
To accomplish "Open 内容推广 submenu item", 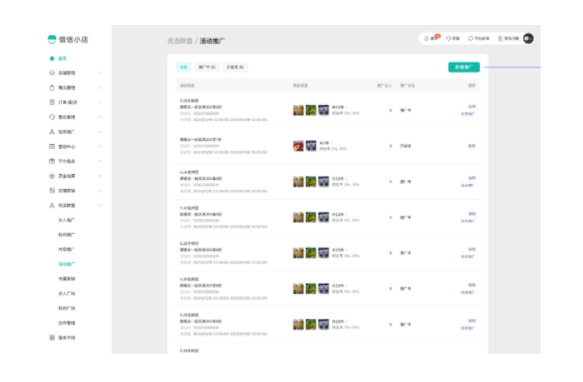I will (67, 250).
